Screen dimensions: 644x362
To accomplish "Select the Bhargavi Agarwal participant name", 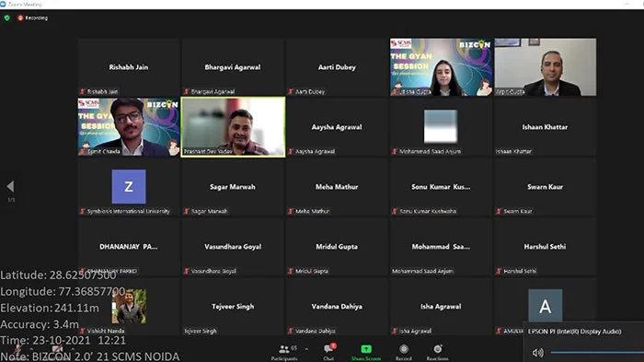I will coord(233,67).
